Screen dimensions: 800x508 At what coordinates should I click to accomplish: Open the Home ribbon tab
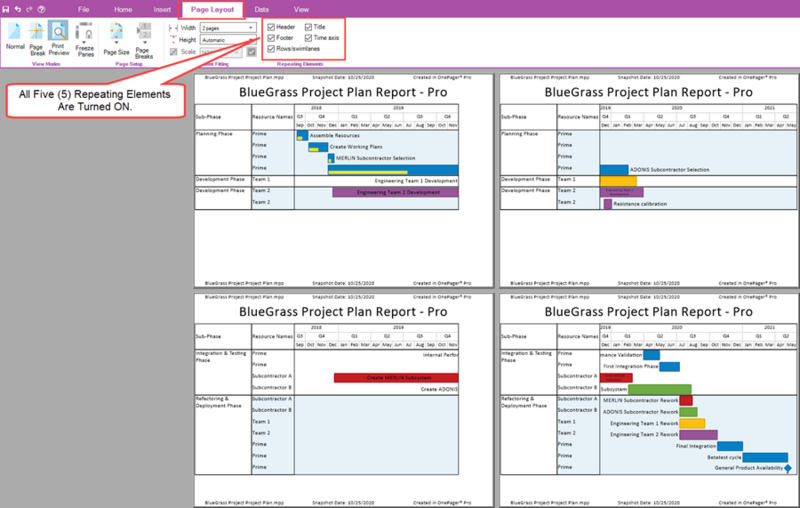point(123,9)
